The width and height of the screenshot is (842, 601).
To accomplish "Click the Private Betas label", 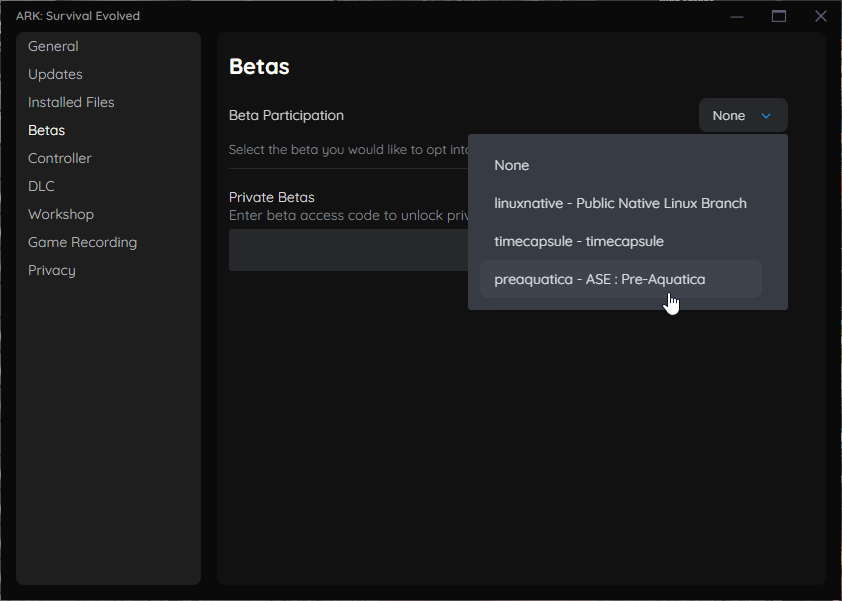I will tap(272, 197).
